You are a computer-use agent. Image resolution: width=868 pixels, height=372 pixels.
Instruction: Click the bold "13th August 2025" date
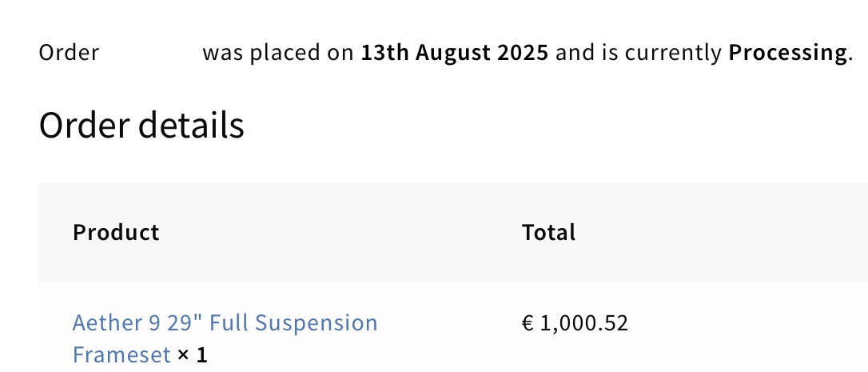(x=454, y=54)
